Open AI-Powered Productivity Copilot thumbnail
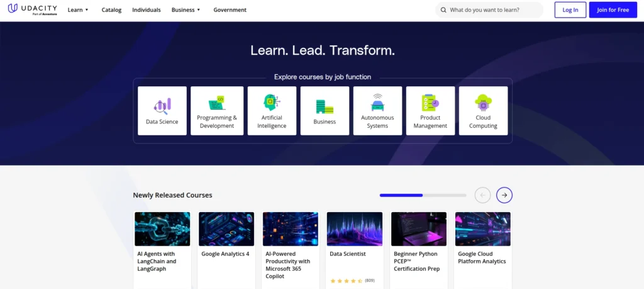644x289 pixels. [291, 229]
